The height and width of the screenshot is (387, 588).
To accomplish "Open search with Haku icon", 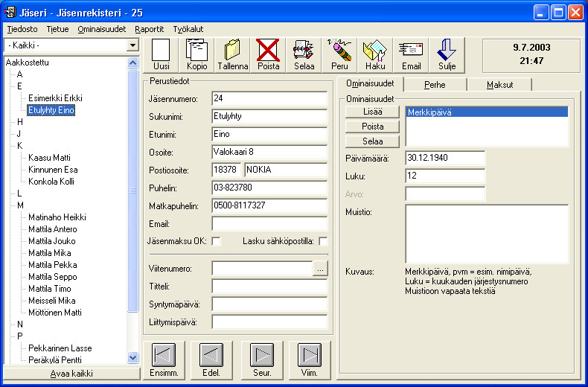I will [375, 55].
